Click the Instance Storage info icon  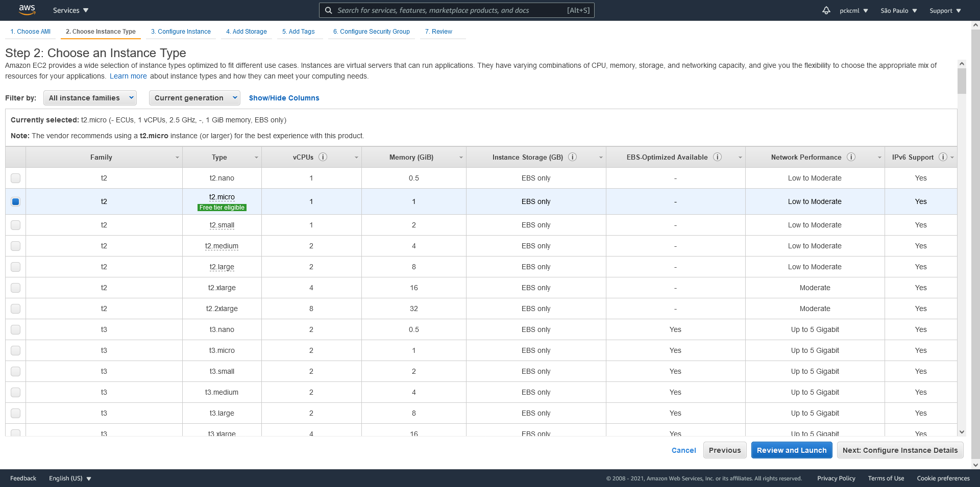pyautogui.click(x=572, y=157)
